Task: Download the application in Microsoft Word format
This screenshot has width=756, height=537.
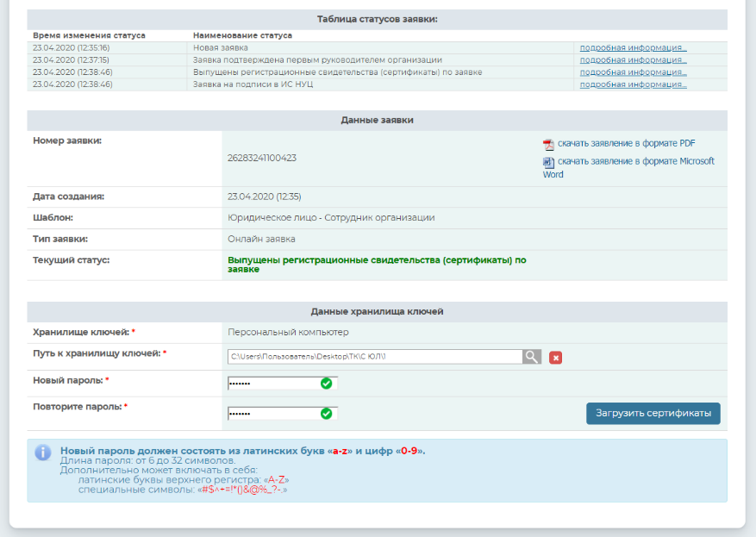Action: coord(635,161)
